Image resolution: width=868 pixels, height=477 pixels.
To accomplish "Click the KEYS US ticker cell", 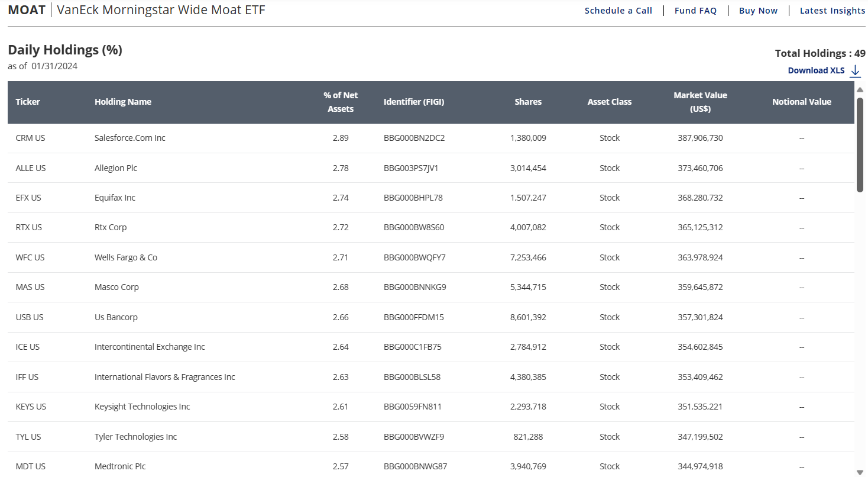I will tap(31, 407).
